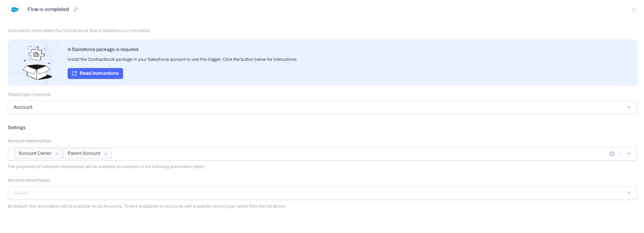Click the Object type required label
This screenshot has width=644, height=233.
coord(29,95)
